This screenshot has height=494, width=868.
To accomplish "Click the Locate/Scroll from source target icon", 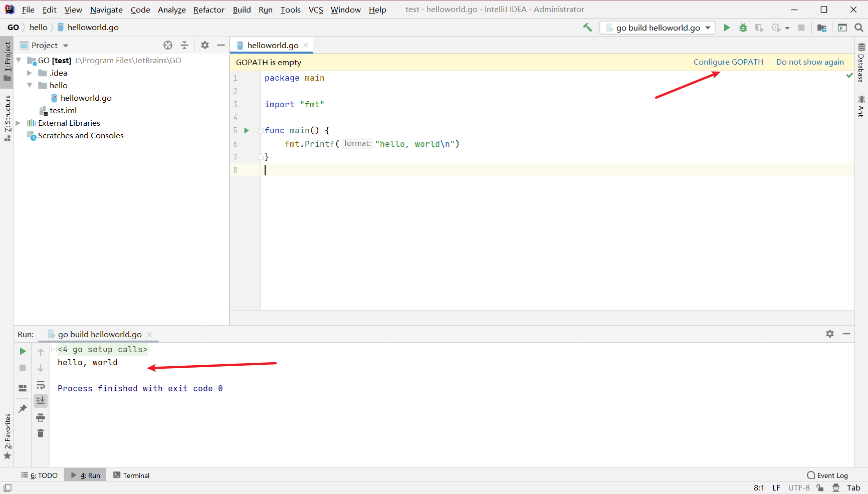I will point(168,45).
